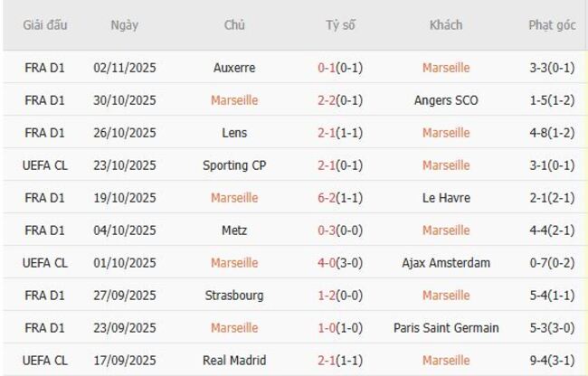Open the Sporting CP team page
The height and width of the screenshot is (376, 588).
click(234, 165)
